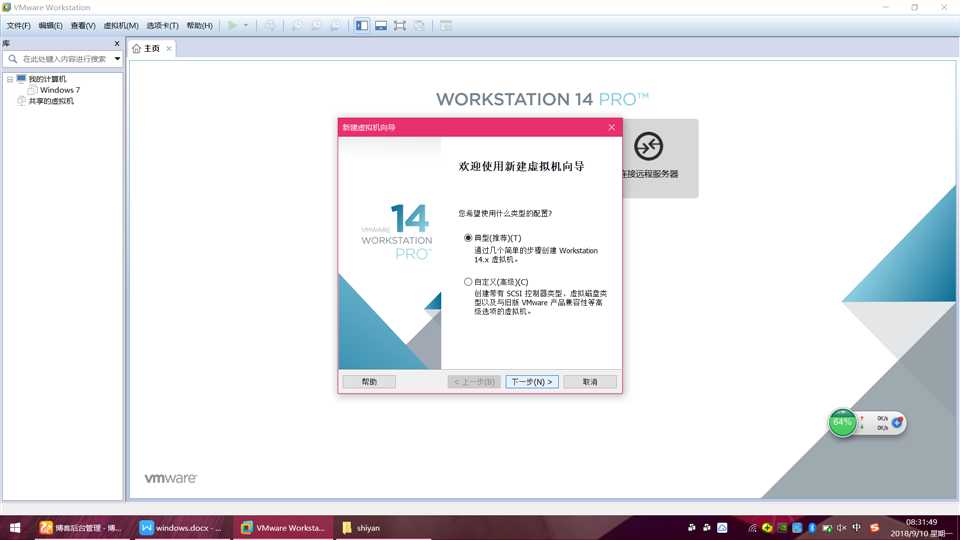Click the manage snapshots toolbar icon
Image resolution: width=960 pixels, height=540 pixels.
pyautogui.click(x=335, y=25)
